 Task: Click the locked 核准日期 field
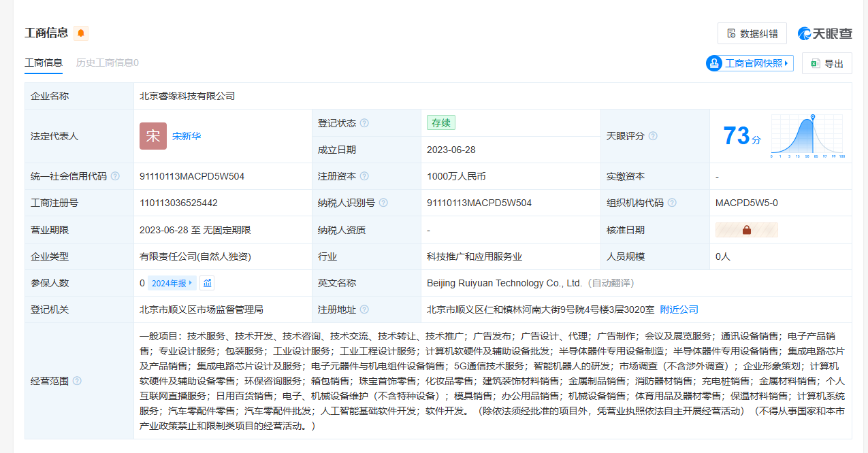coord(746,230)
